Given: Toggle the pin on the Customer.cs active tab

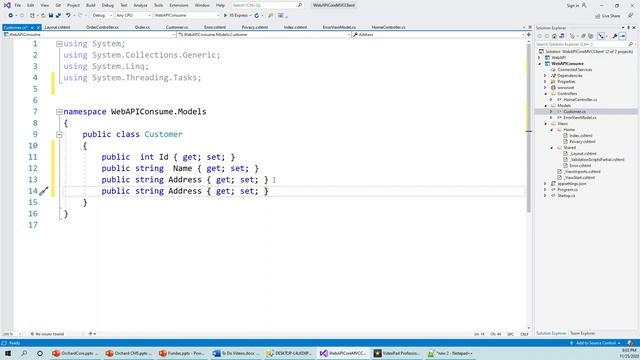Looking at the screenshot, I should coord(32,27).
